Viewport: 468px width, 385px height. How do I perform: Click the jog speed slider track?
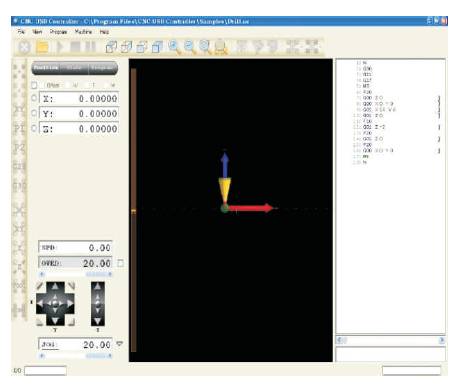[75, 356]
